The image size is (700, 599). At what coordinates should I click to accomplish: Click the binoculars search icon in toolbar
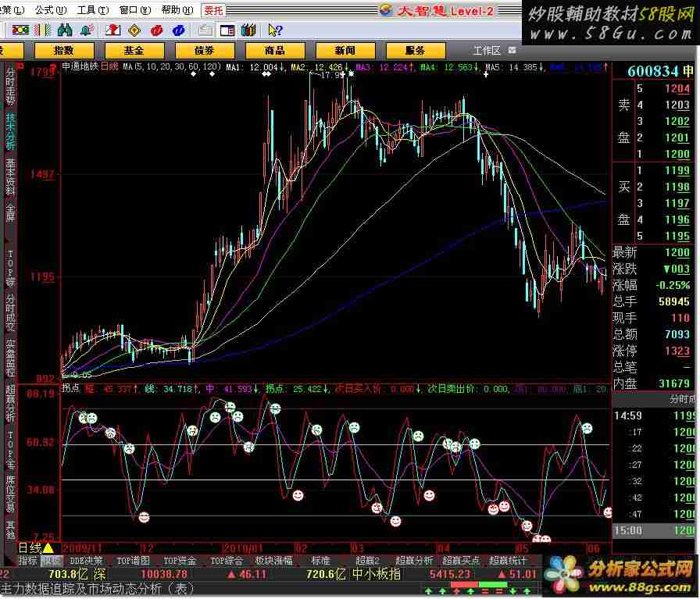click(x=64, y=30)
